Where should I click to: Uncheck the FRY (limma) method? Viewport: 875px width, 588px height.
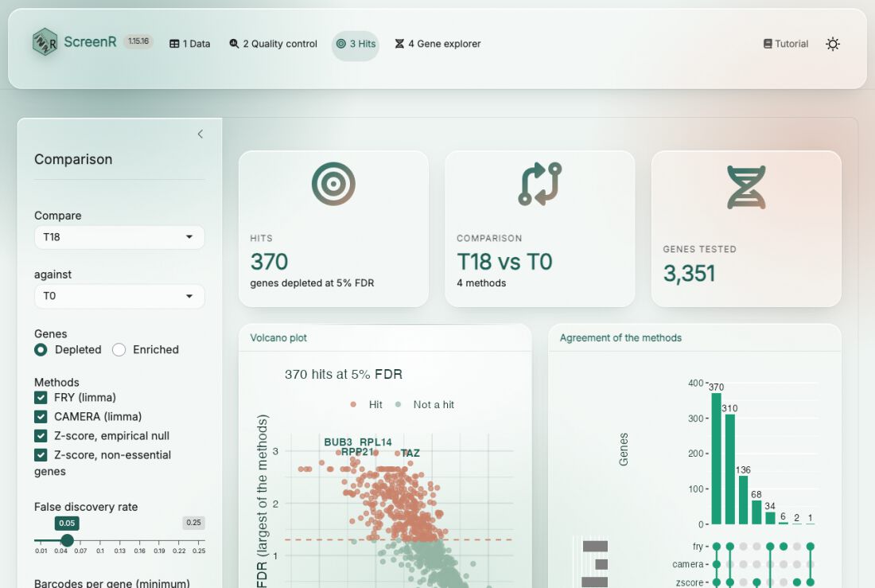[x=41, y=398]
